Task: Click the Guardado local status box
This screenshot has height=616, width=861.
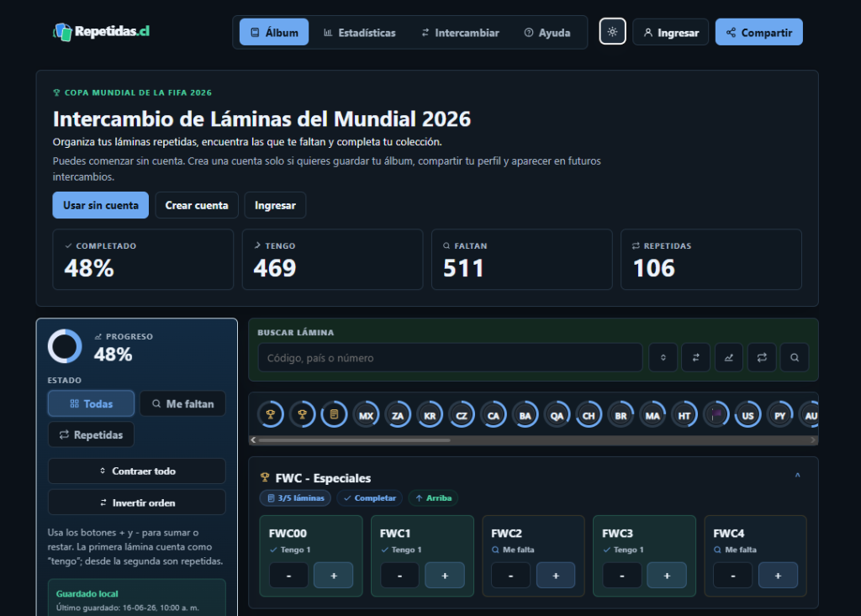Action: (x=137, y=598)
